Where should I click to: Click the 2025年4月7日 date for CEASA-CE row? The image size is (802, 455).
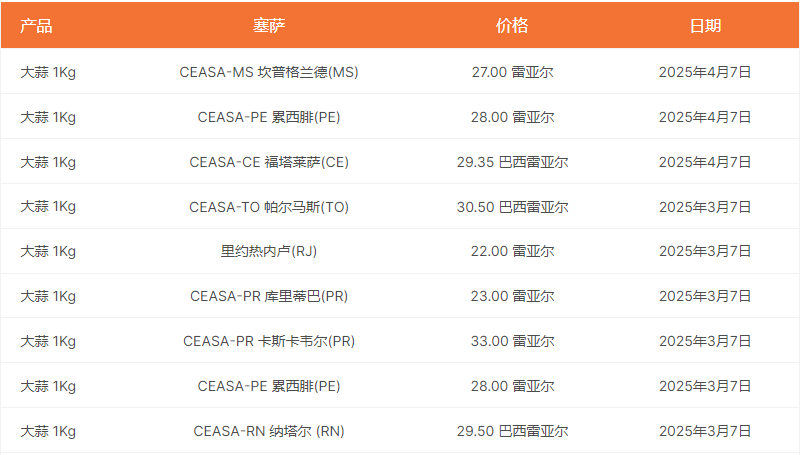click(705, 162)
